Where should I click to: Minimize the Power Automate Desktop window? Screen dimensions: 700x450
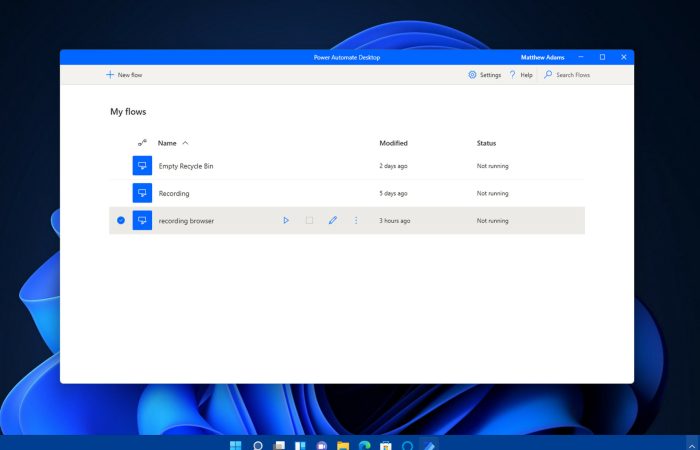click(581, 57)
